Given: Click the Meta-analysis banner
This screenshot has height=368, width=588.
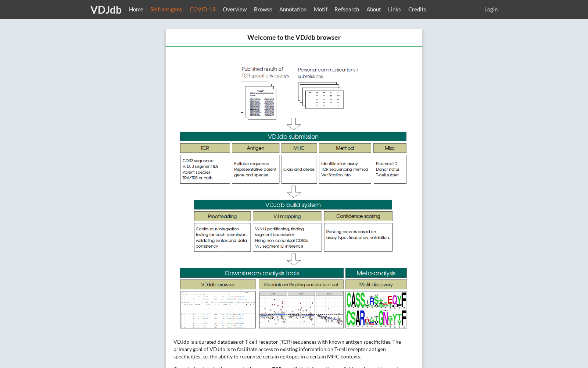Looking at the screenshot, I should click(376, 273).
